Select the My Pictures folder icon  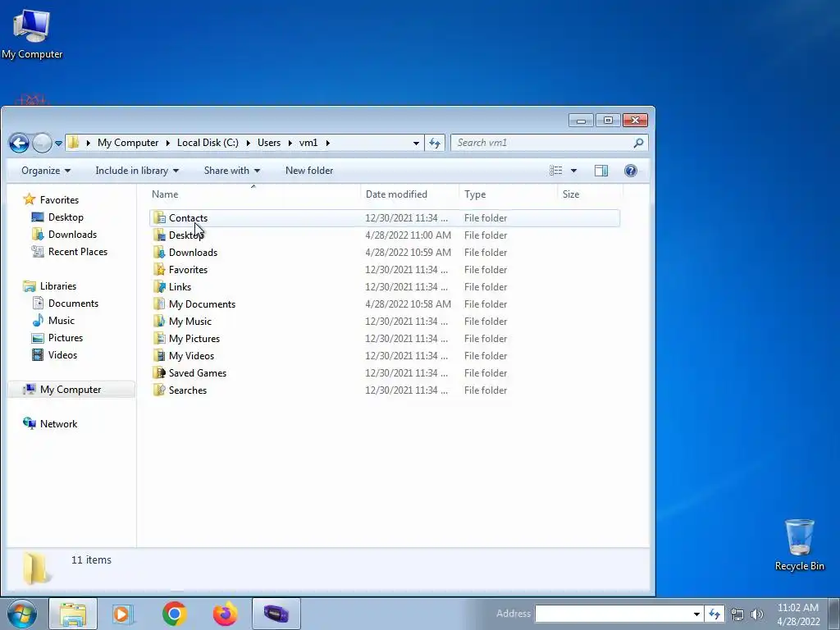159,339
